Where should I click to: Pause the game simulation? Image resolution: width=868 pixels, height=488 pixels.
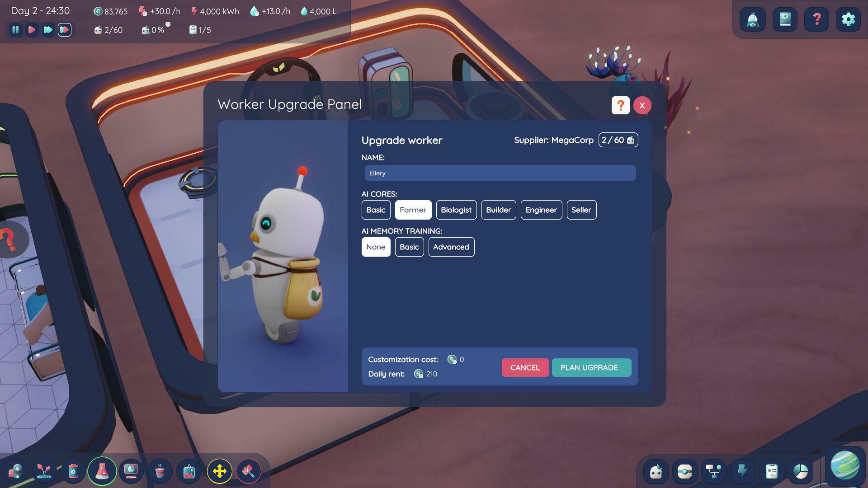click(x=15, y=30)
